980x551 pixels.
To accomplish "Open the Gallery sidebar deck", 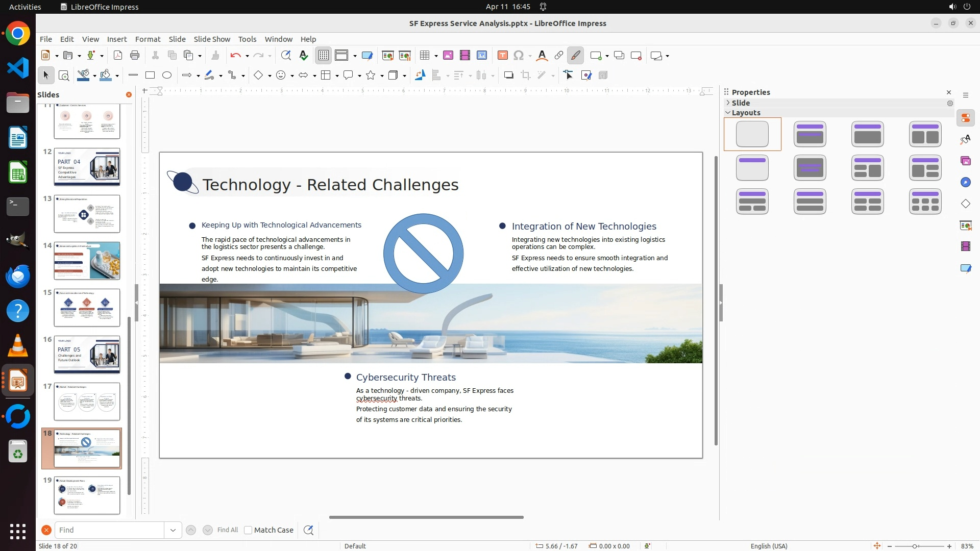I will tap(966, 161).
